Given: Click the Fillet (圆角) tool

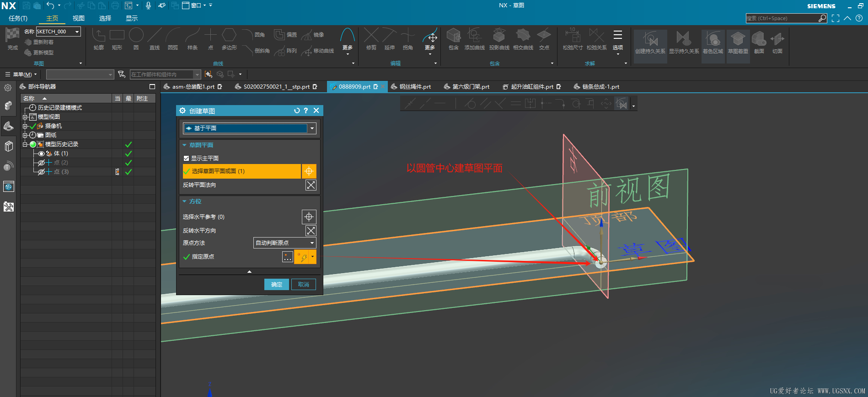Looking at the screenshot, I should (254, 35).
